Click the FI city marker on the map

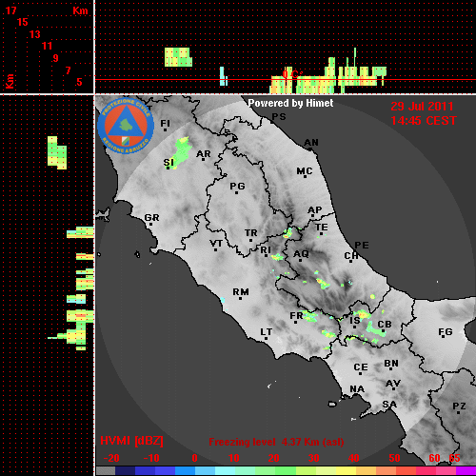[x=165, y=130]
